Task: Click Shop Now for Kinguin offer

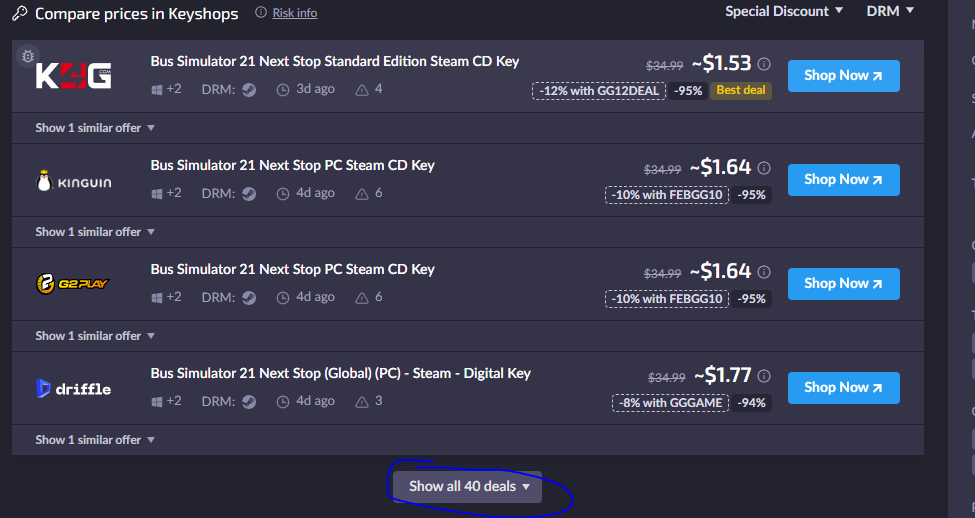Action: [843, 180]
